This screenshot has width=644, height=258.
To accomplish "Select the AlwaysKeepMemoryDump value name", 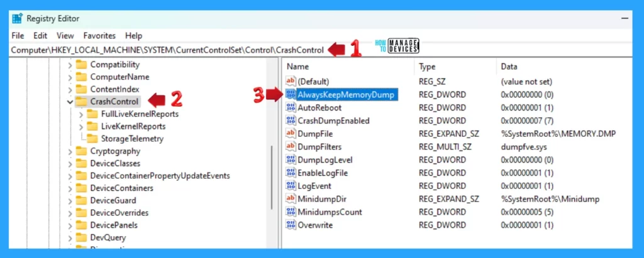I will [346, 95].
